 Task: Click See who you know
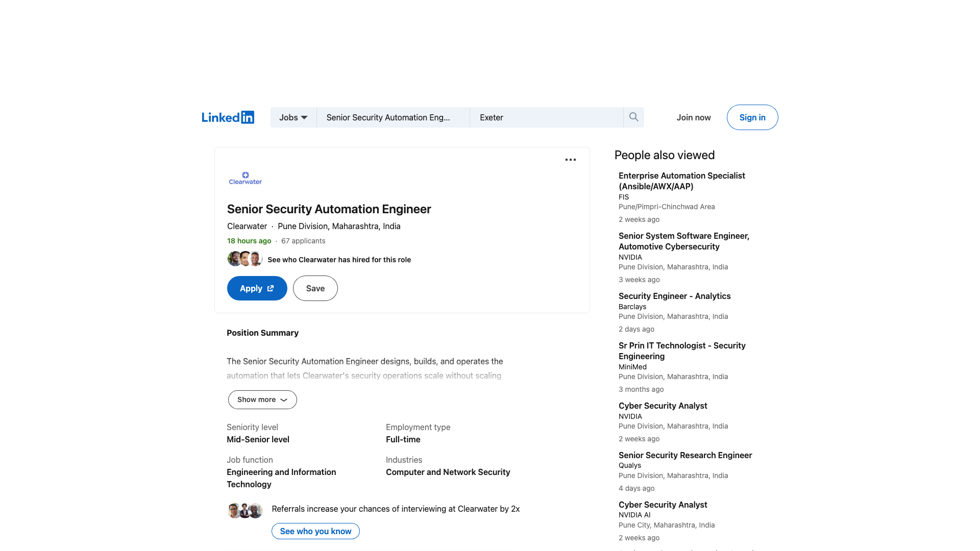click(x=315, y=531)
